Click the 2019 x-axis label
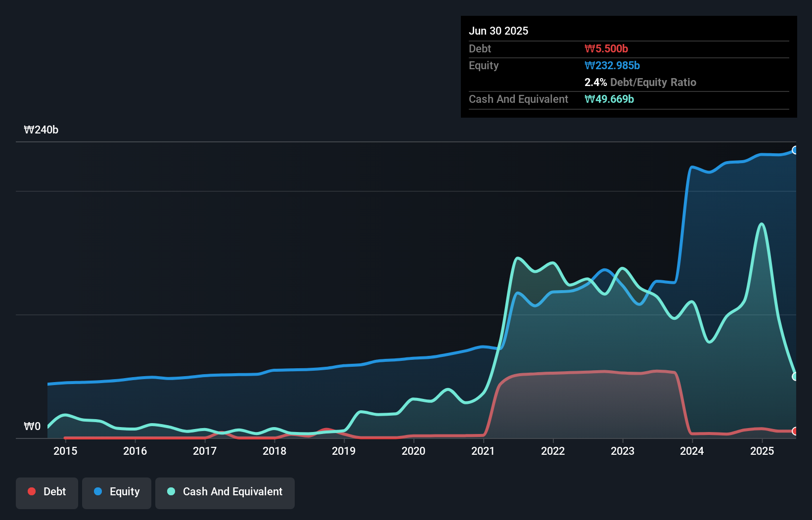This screenshot has width=812, height=520. click(344, 451)
